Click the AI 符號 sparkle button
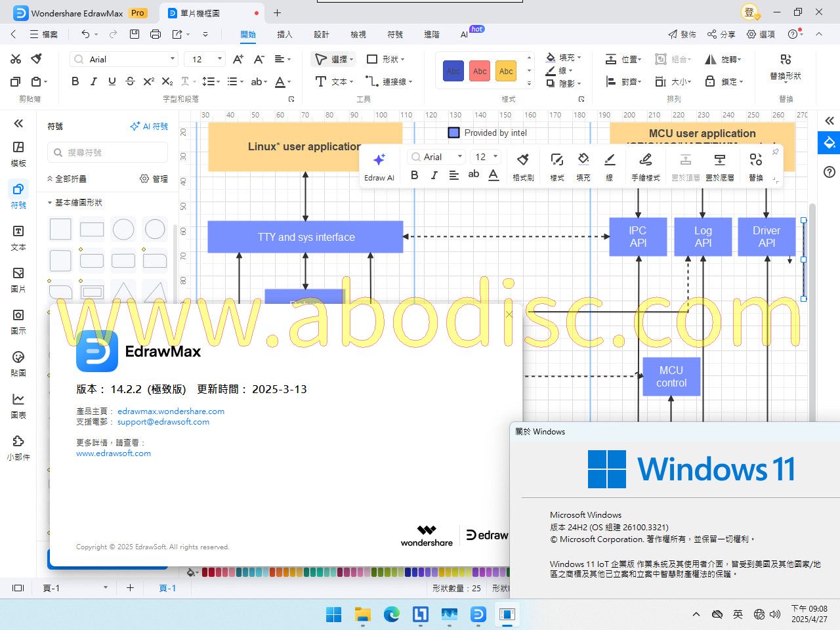The height and width of the screenshot is (630, 840). pos(149,126)
